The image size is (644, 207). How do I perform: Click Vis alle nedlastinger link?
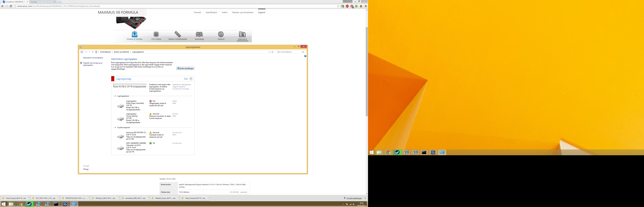pyautogui.click(x=354, y=198)
